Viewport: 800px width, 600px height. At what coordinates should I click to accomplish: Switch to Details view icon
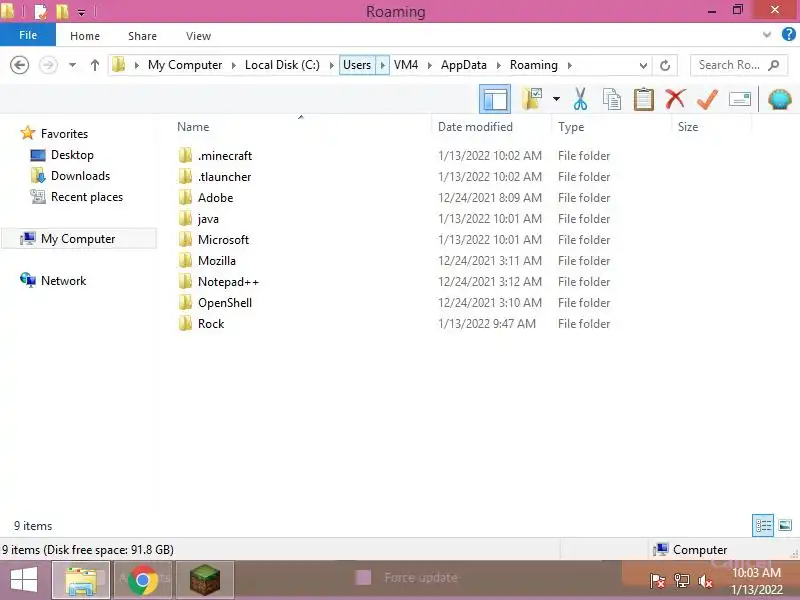763,526
